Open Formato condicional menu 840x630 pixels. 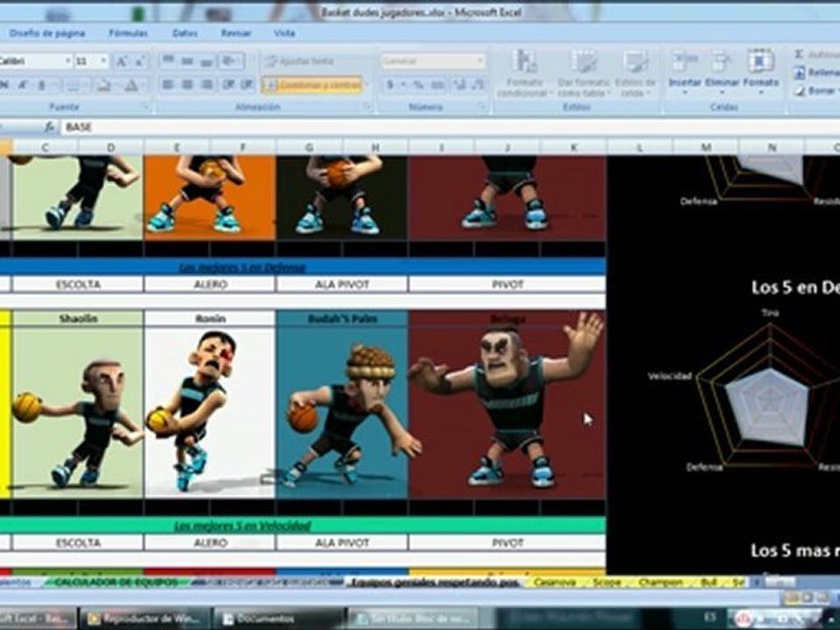tap(524, 73)
